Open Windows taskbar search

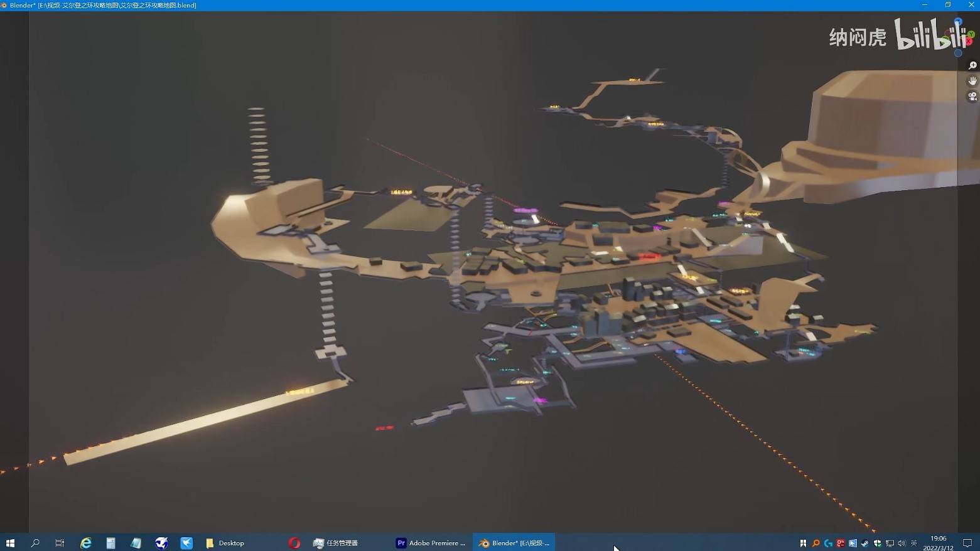(35, 543)
